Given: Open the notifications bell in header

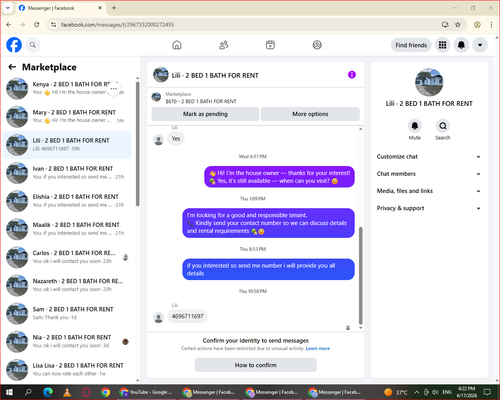Looking at the screenshot, I should click(x=461, y=45).
